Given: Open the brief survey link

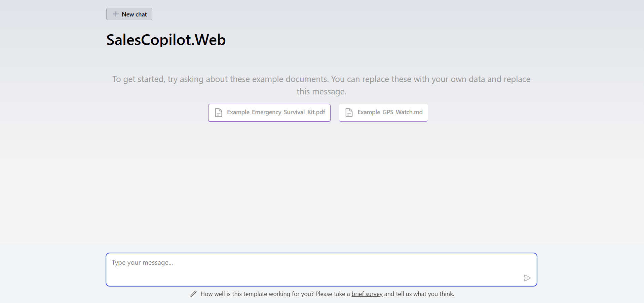Looking at the screenshot, I should (x=367, y=294).
